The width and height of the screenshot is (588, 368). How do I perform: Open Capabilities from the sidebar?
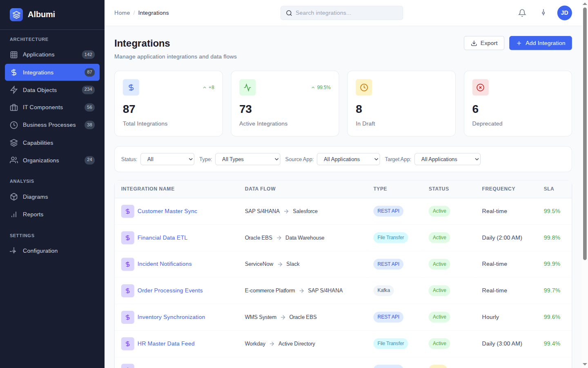click(x=38, y=143)
